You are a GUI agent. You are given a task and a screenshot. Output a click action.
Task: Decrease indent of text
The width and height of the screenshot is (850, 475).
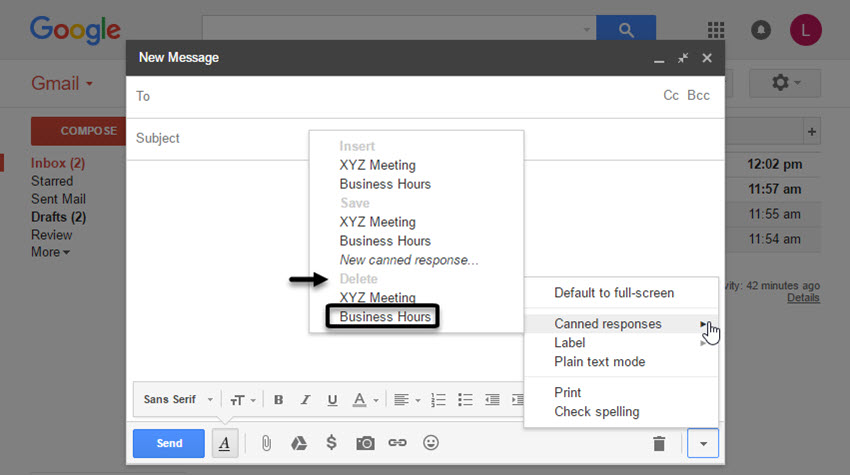point(492,400)
